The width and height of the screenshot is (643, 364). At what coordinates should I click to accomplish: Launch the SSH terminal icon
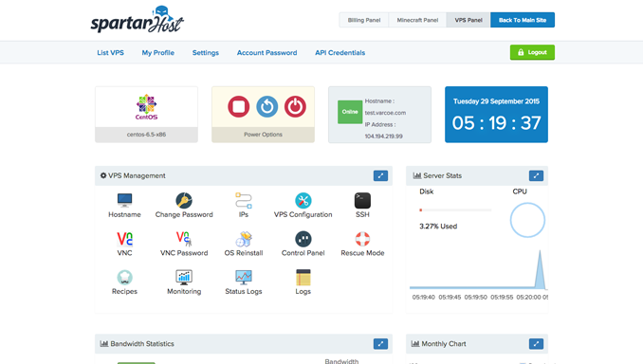pyautogui.click(x=362, y=200)
